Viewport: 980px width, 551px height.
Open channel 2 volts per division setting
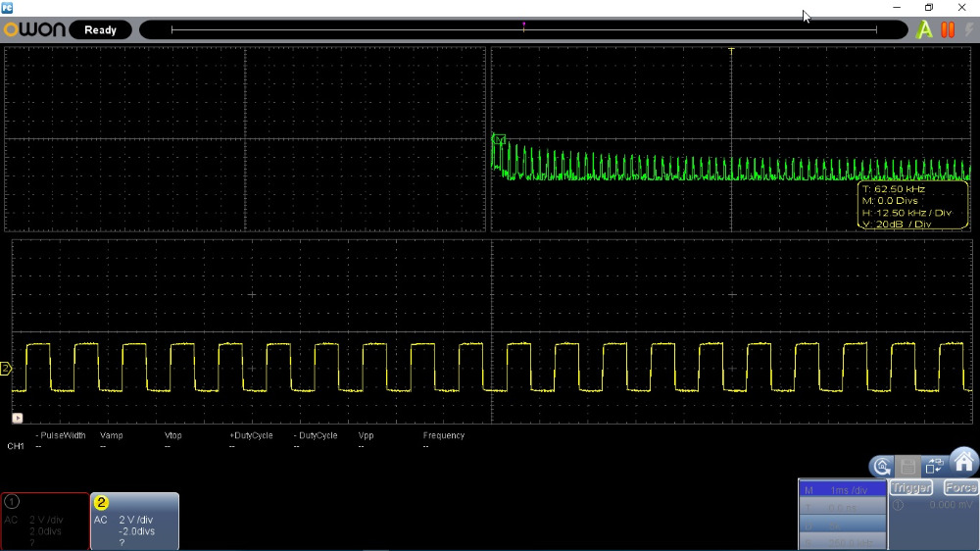coord(135,520)
